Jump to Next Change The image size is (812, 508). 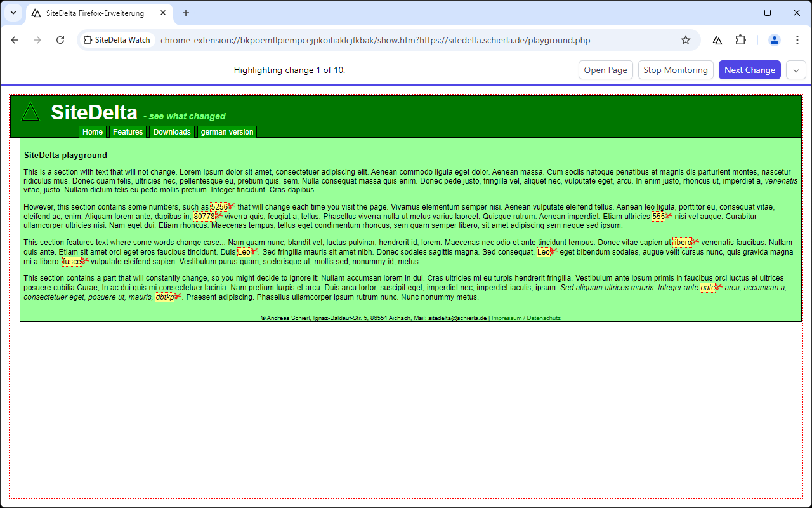(750, 70)
